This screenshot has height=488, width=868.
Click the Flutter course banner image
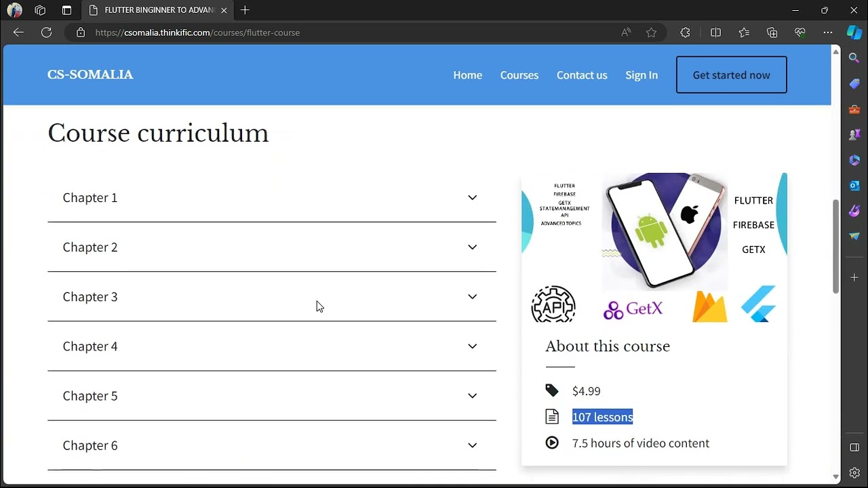point(654,248)
